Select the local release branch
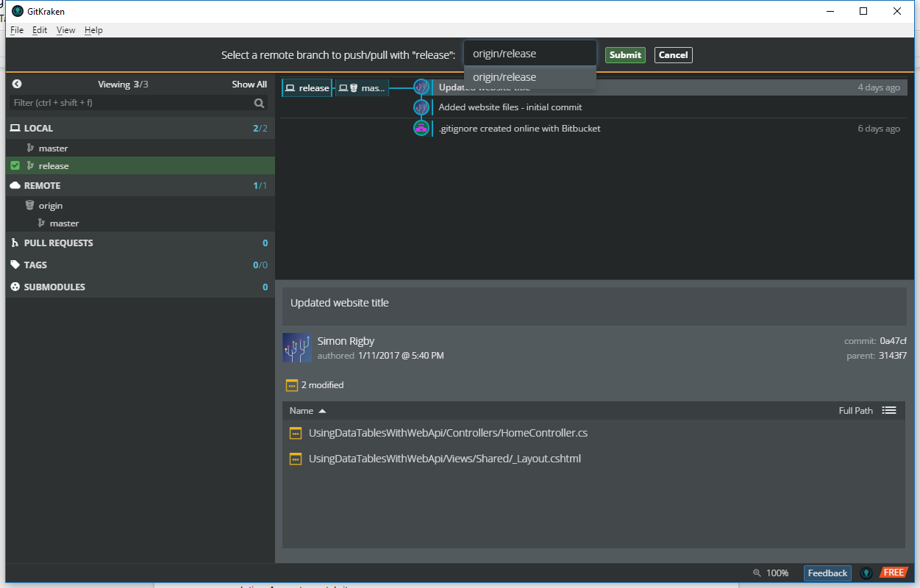920x588 pixels. point(140,165)
